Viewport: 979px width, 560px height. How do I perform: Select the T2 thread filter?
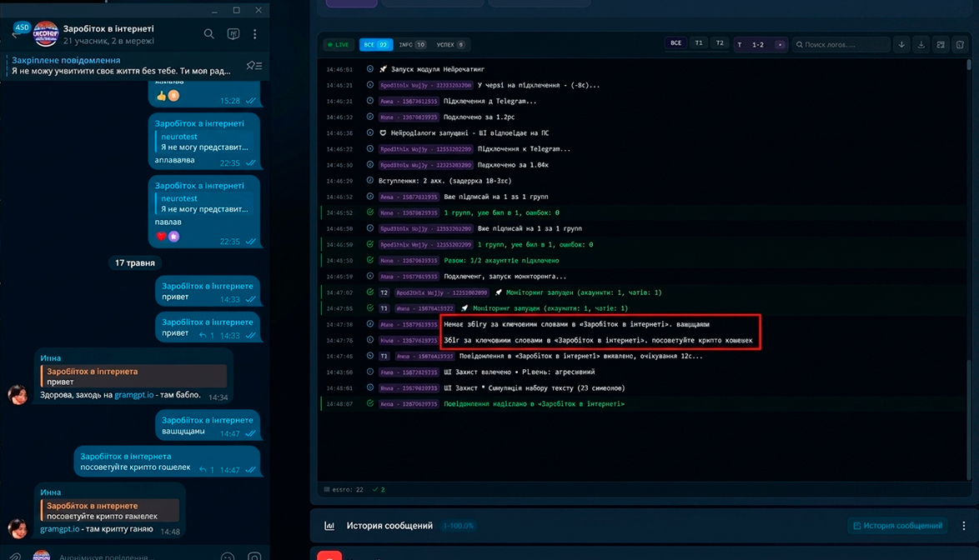point(720,43)
